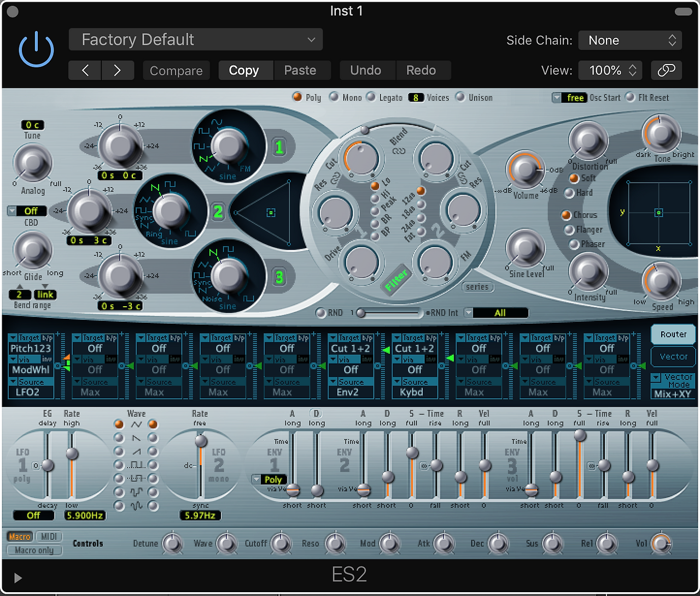
Task: Switch to the Router view
Action: (673, 335)
